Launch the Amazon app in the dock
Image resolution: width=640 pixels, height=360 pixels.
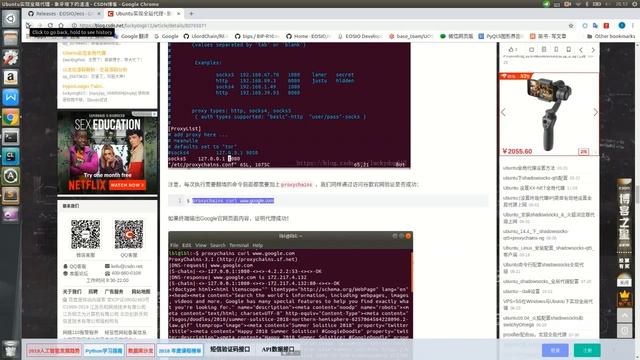point(11,77)
